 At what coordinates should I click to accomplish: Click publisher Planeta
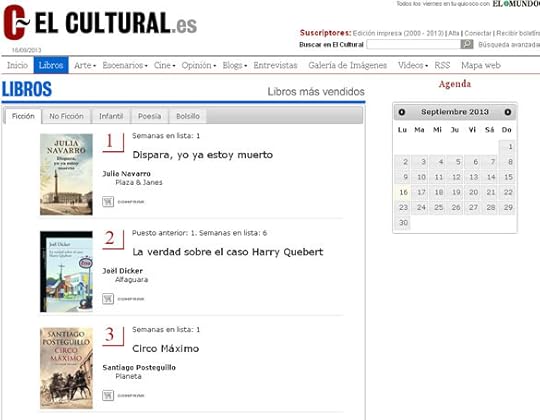[x=128, y=376]
